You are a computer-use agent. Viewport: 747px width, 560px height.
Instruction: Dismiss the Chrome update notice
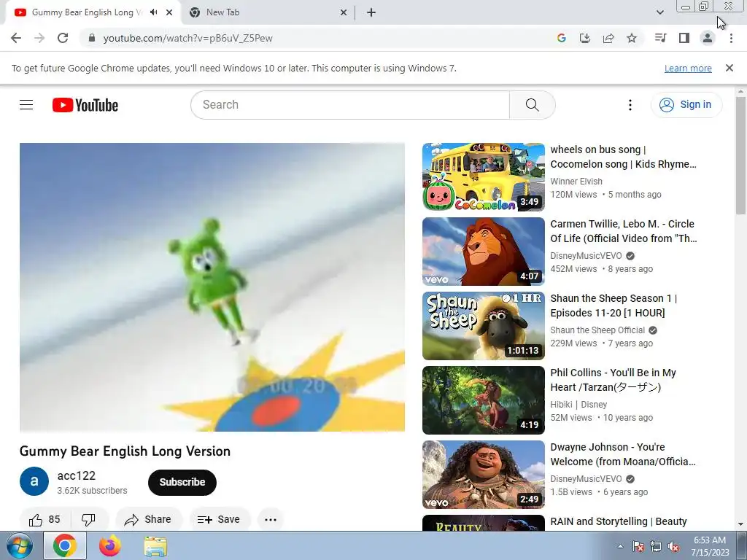click(729, 68)
